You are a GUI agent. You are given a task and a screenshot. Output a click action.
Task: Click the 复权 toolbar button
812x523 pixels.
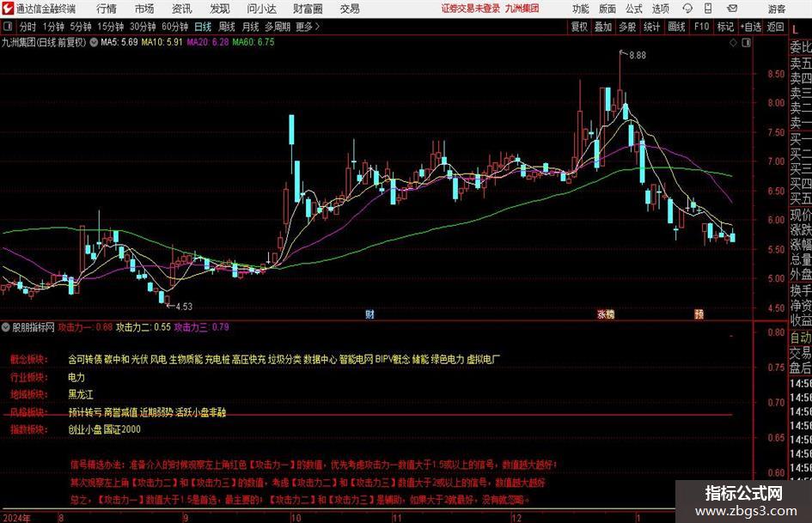pyautogui.click(x=579, y=27)
